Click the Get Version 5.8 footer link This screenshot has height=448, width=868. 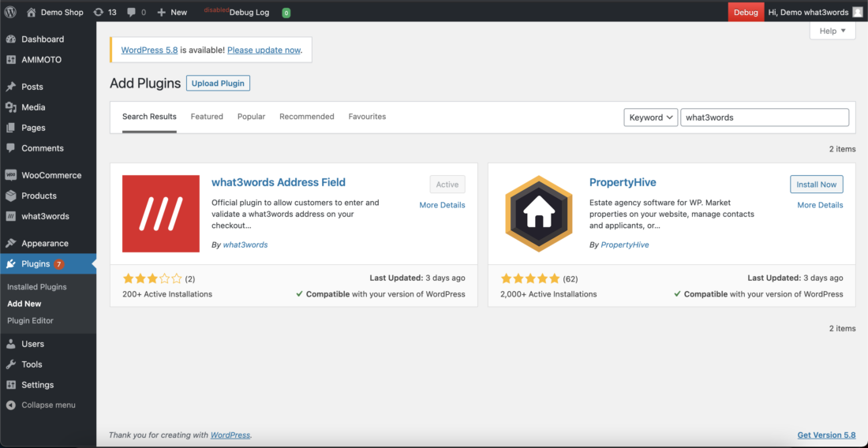[826, 435]
